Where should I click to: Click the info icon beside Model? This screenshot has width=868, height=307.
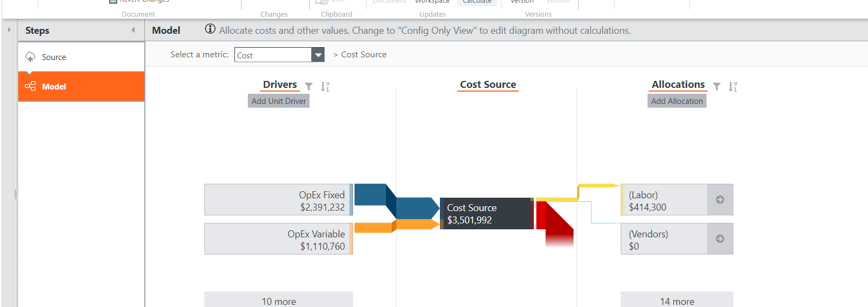point(210,29)
